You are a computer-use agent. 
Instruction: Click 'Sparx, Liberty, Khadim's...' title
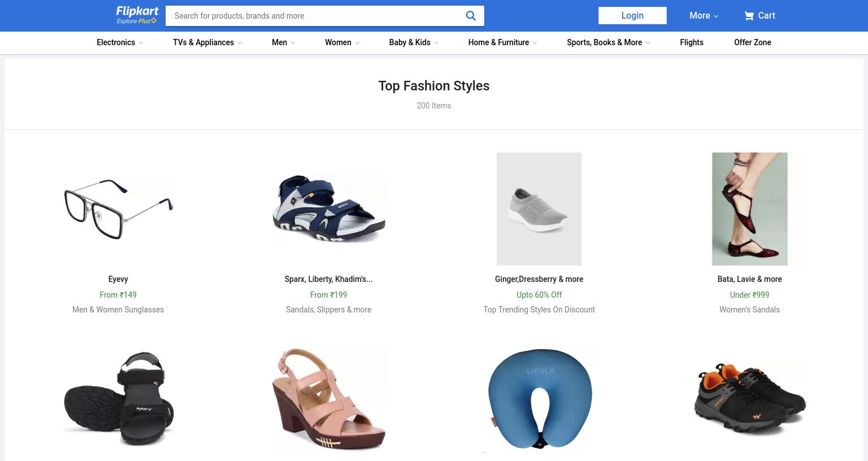pos(329,279)
